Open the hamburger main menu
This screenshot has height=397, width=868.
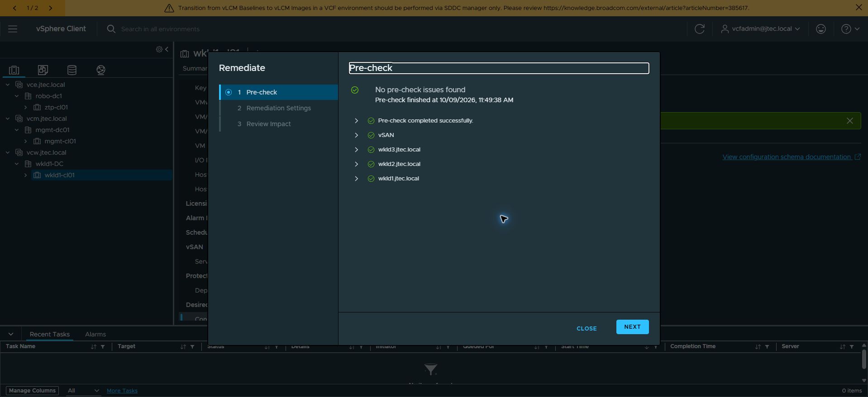(x=13, y=29)
